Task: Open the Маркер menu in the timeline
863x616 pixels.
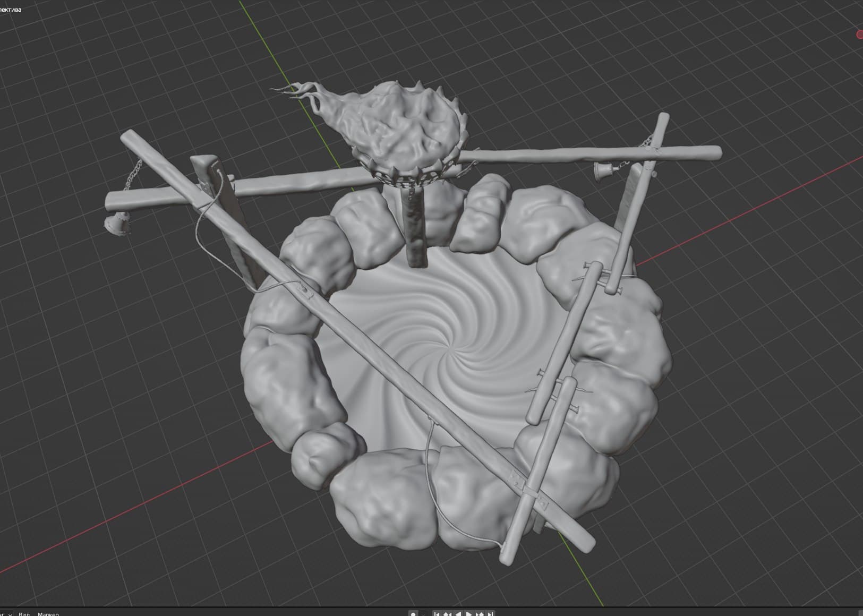Action: 48,613
